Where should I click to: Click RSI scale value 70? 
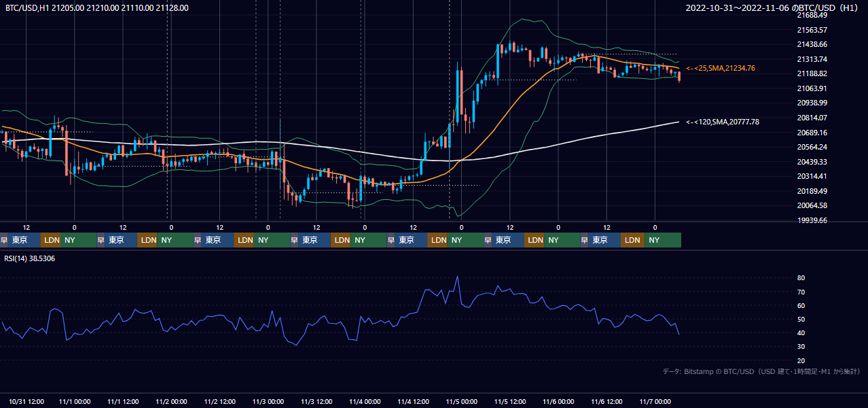[x=801, y=292]
